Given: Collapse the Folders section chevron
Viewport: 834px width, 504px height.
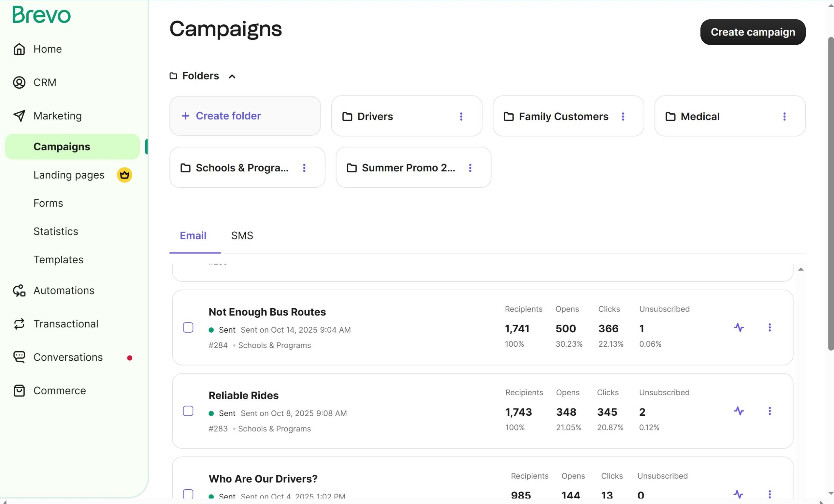Looking at the screenshot, I should point(232,77).
